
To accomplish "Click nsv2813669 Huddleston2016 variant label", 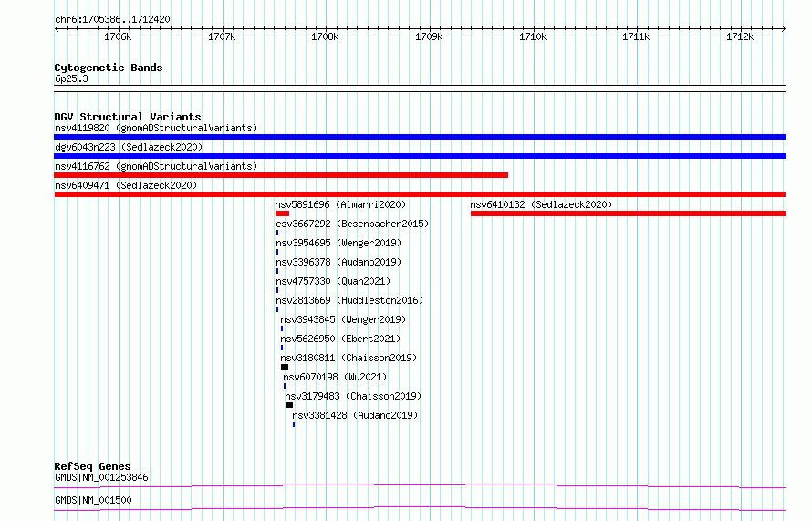I will (x=349, y=300).
